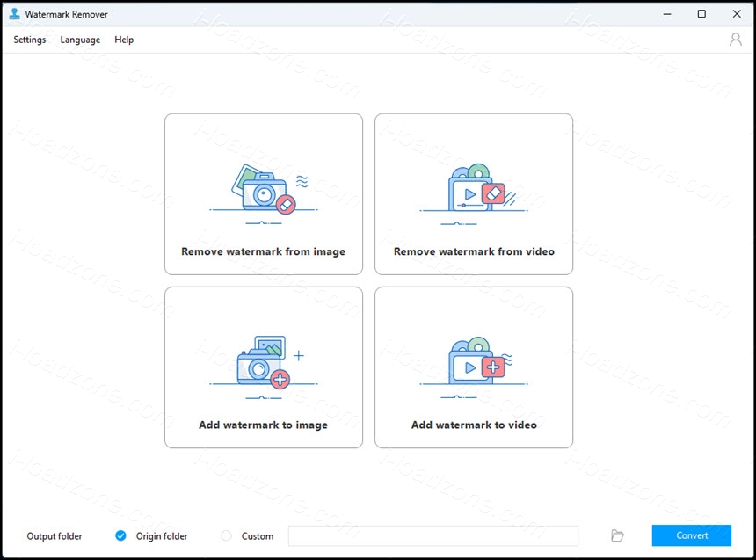Image resolution: width=756 pixels, height=560 pixels.
Task: Choose Remove watermark from video label
Action: pos(474,251)
